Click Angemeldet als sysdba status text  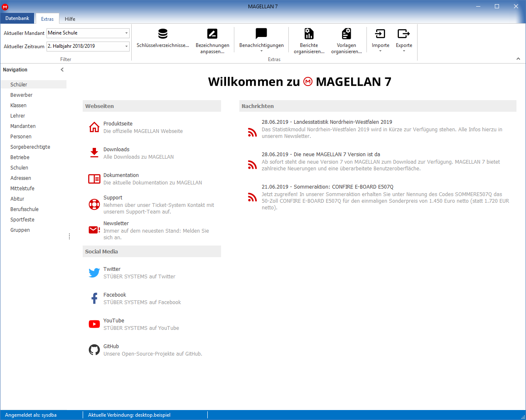(x=31, y=415)
